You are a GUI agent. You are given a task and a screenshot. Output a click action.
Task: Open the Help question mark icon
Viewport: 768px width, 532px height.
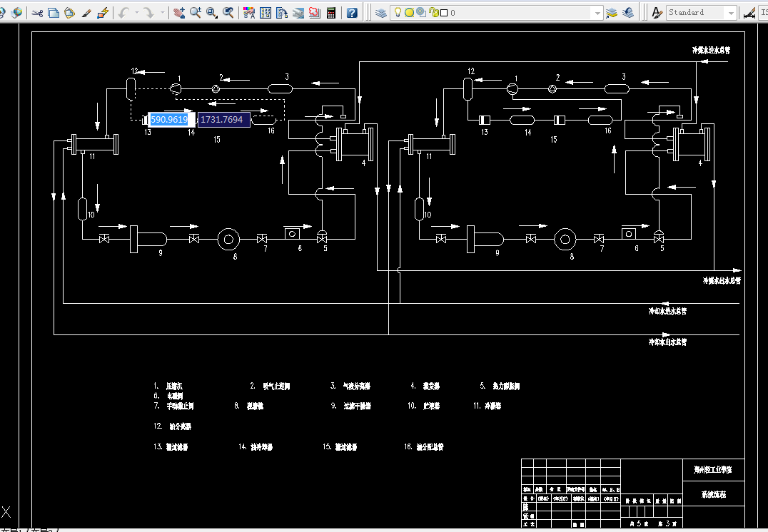pos(352,14)
